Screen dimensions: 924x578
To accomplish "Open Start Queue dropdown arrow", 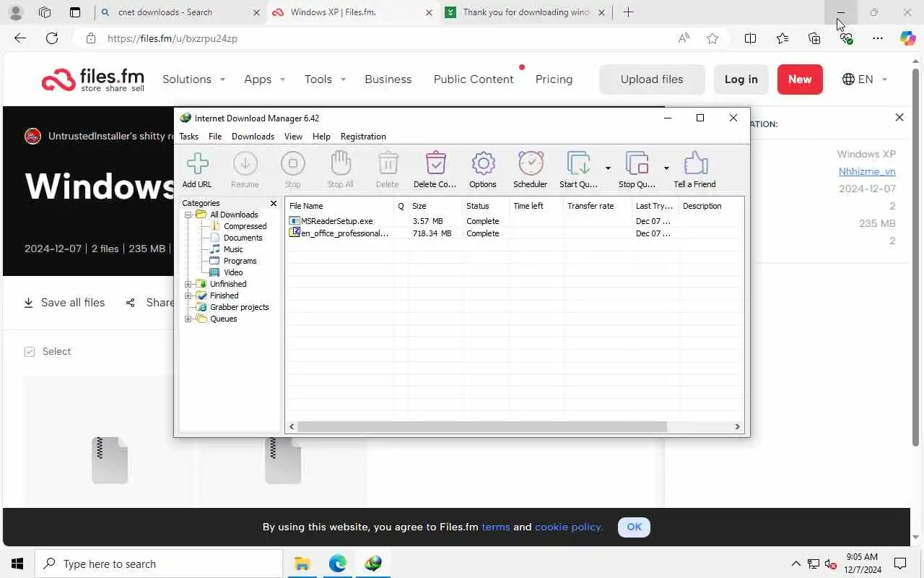I will pos(608,168).
